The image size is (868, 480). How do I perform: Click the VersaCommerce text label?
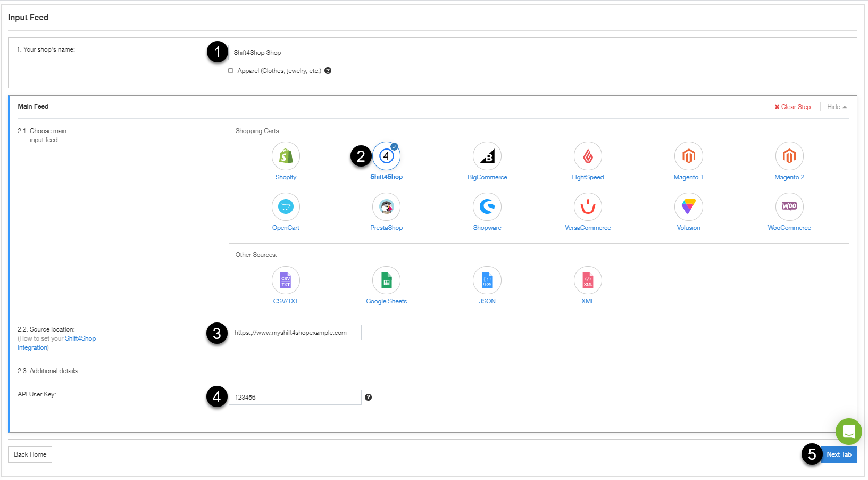(x=588, y=228)
